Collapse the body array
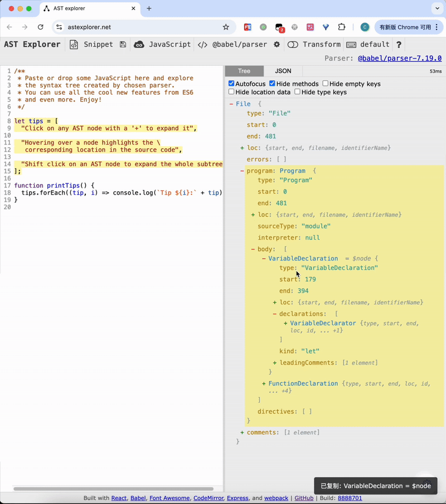 tap(253, 249)
